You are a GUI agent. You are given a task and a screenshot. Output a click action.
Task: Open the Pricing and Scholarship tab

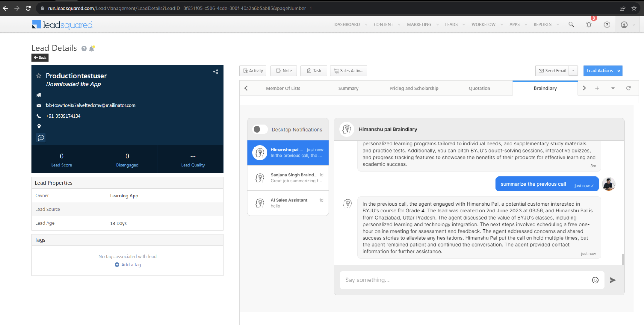click(x=414, y=88)
